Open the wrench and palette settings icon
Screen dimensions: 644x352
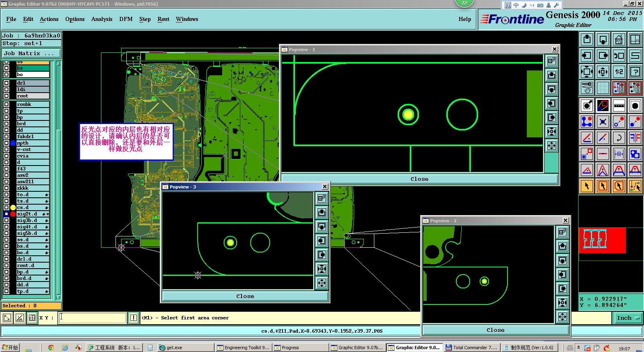pos(587,88)
